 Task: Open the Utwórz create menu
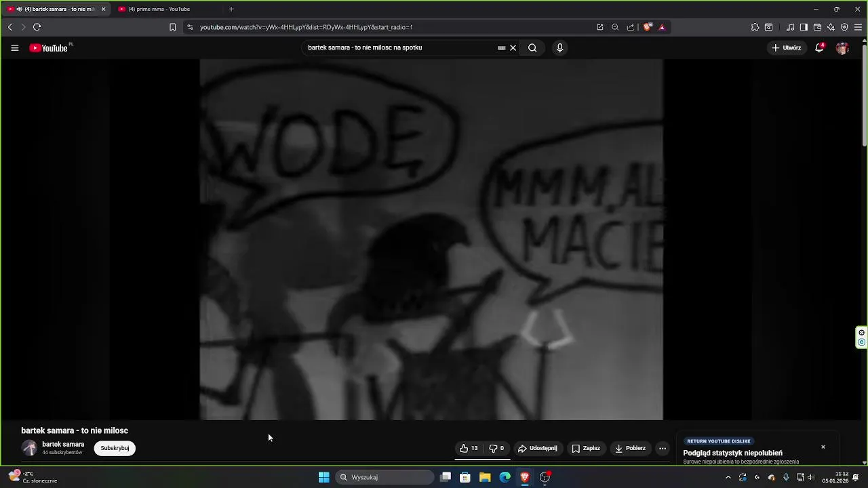point(787,48)
